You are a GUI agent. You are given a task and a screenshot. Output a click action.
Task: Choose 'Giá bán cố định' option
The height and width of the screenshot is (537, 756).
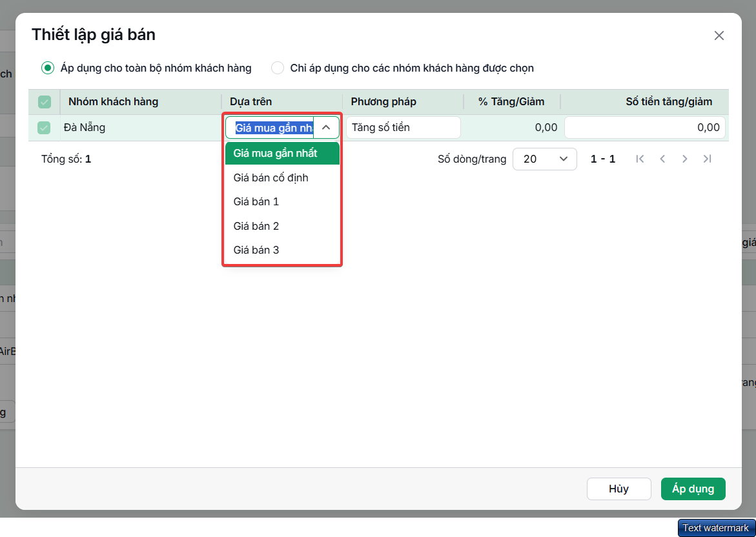click(283, 177)
